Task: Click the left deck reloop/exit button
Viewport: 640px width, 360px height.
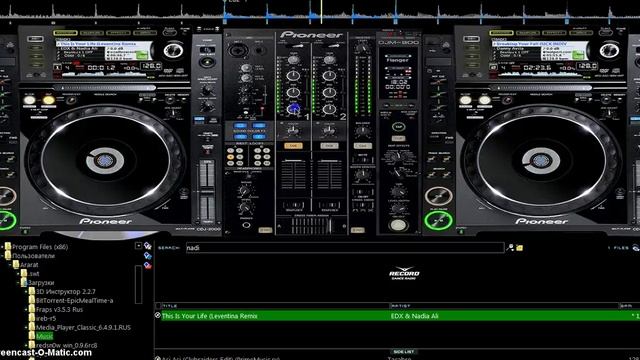Action: (x=71, y=100)
